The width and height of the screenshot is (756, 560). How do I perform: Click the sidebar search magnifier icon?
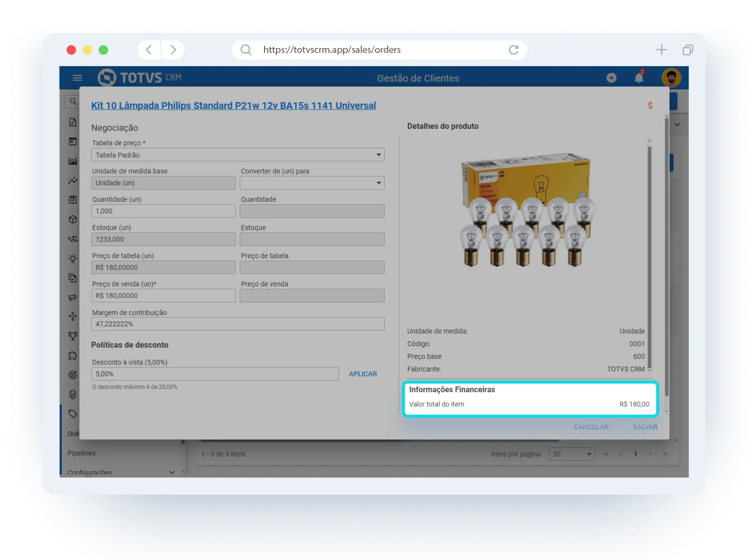73,101
